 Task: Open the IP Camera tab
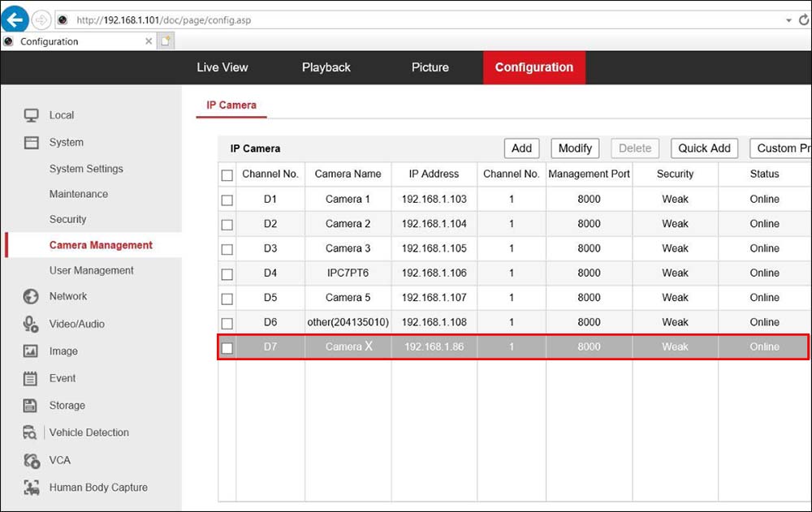coord(231,105)
